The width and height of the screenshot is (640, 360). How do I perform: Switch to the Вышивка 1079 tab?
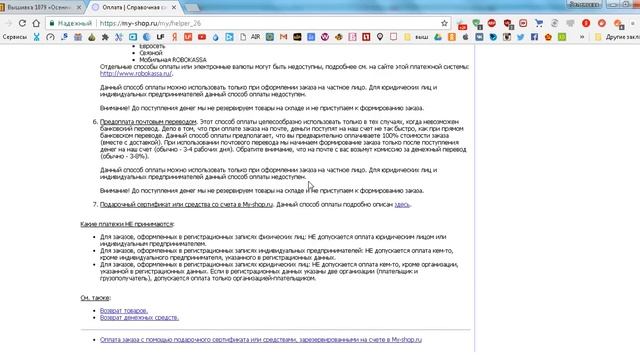pos(39,7)
